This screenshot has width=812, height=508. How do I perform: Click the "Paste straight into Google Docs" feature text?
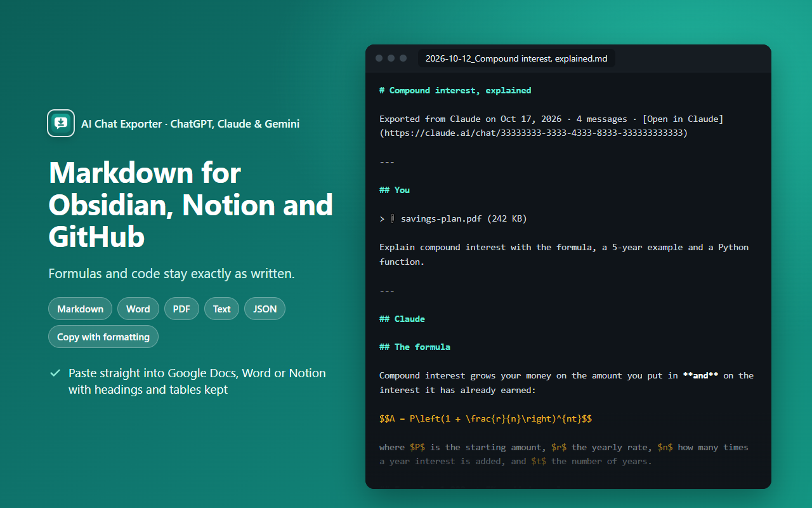click(x=197, y=381)
